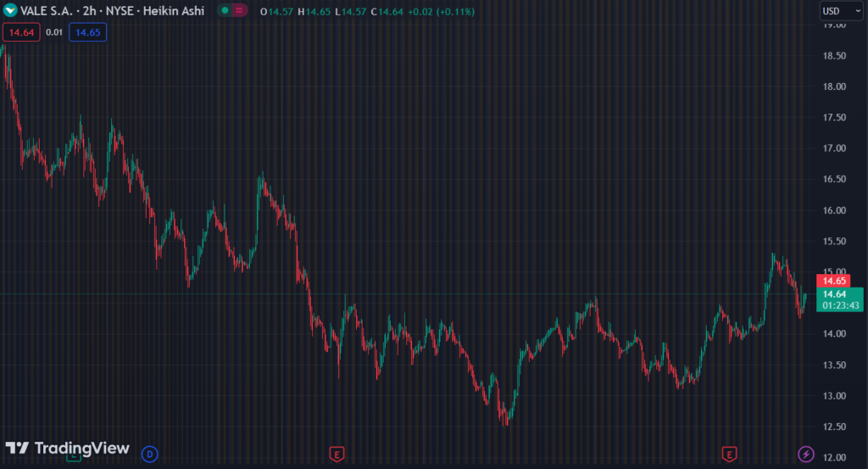This screenshot has width=868, height=469.
Task: Click the second red E earnings marker near the right
Action: [729, 454]
